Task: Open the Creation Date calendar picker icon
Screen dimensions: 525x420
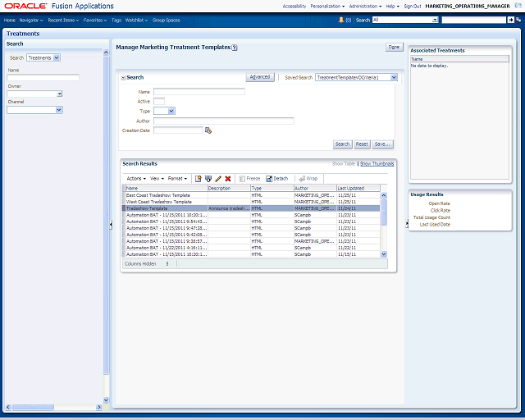Action: point(208,130)
